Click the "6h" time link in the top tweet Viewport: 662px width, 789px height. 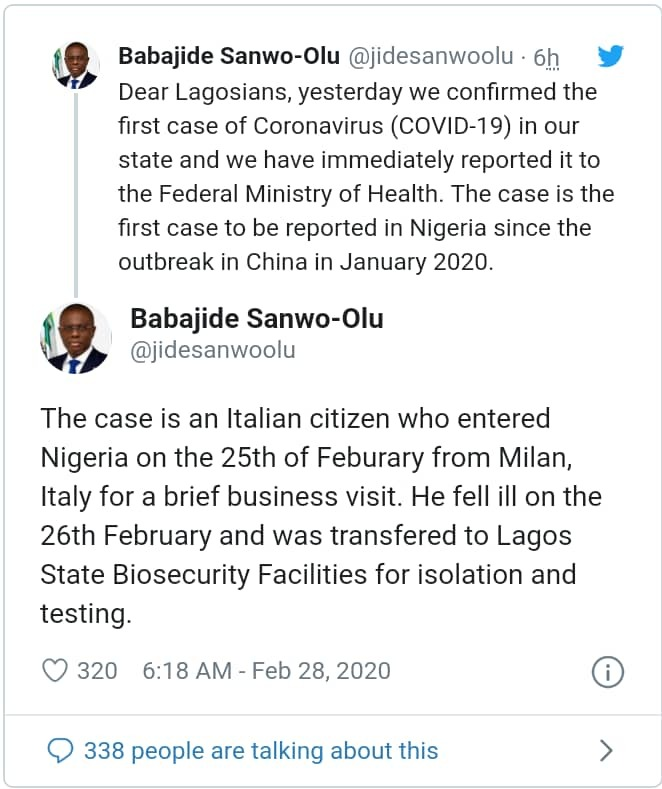click(546, 58)
